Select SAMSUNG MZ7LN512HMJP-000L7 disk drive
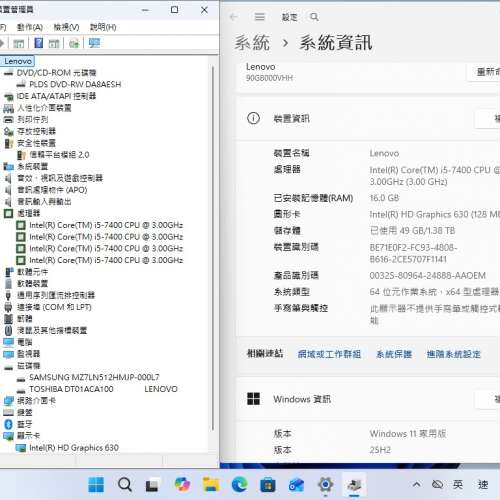This screenshot has height=500, width=500. (94, 377)
